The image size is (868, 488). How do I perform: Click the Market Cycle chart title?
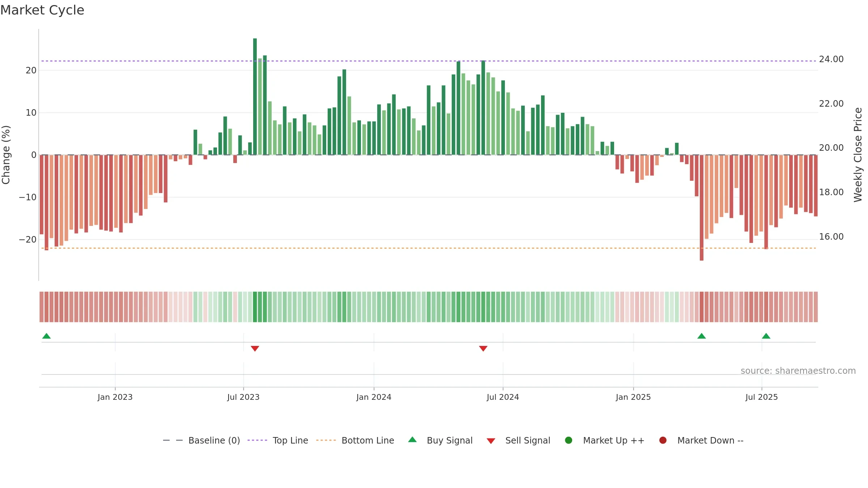point(42,10)
